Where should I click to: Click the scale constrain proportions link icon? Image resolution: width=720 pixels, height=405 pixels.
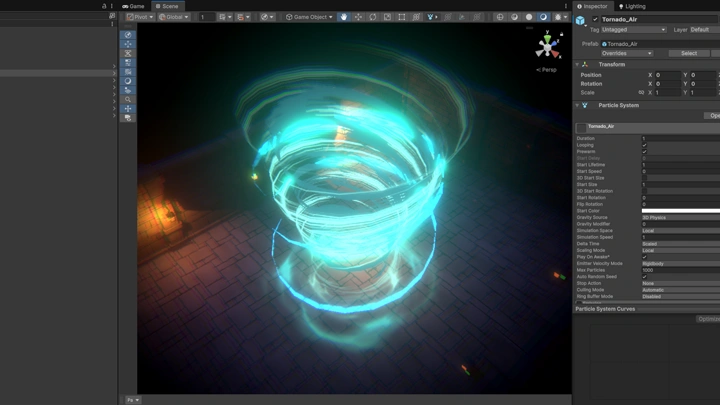[641, 92]
